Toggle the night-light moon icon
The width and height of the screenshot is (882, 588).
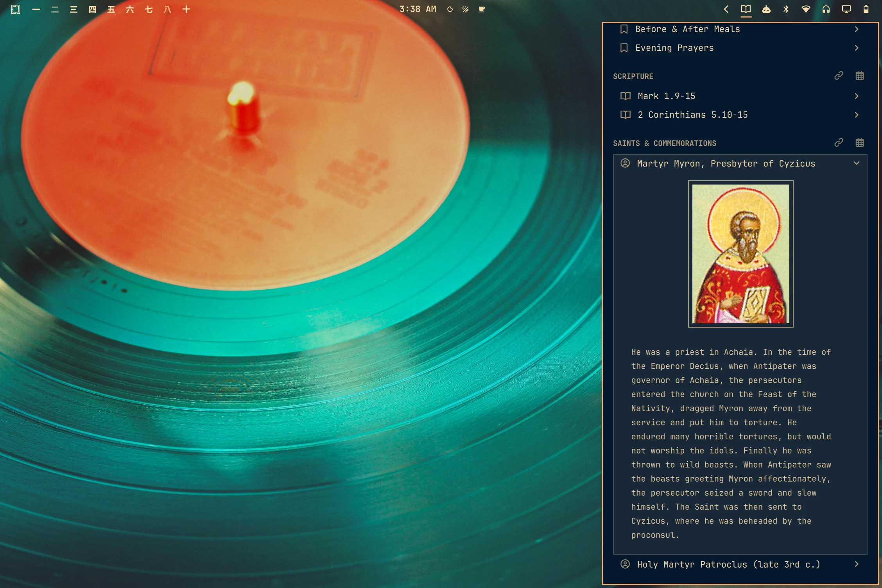point(450,9)
